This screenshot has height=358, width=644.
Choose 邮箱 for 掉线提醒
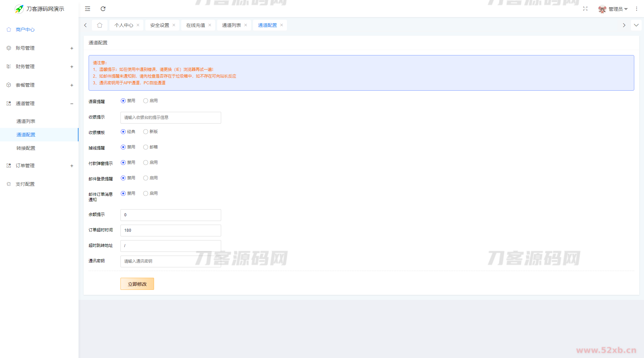pyautogui.click(x=146, y=147)
